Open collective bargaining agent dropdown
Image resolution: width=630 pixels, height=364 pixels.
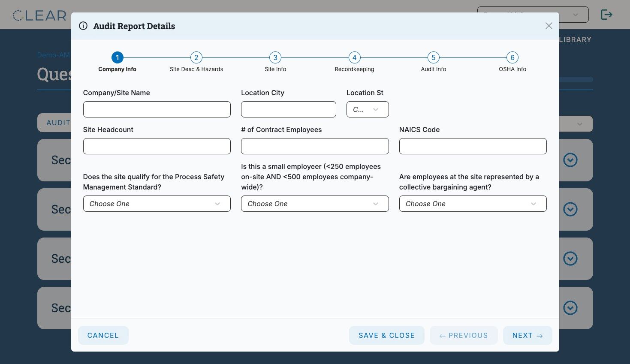pos(473,204)
